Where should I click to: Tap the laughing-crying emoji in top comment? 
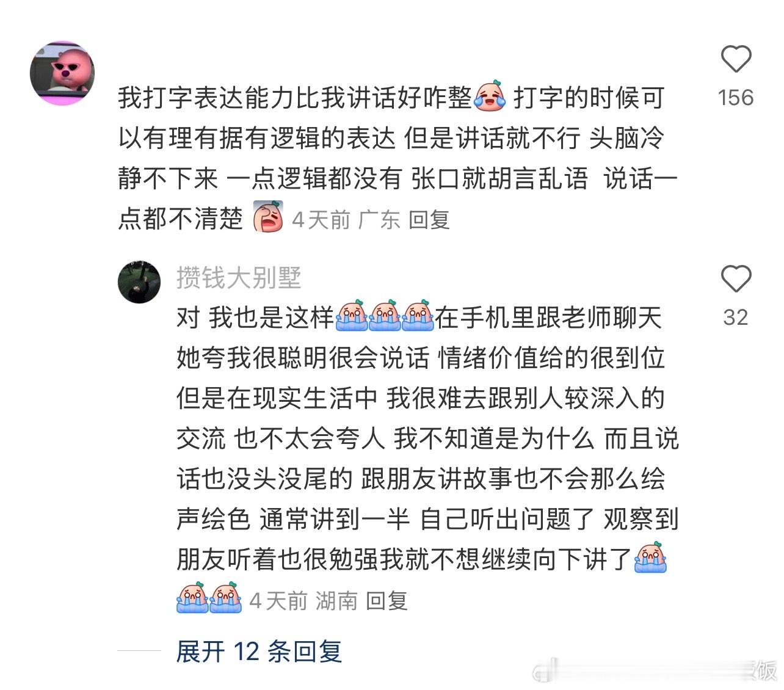pos(490,96)
